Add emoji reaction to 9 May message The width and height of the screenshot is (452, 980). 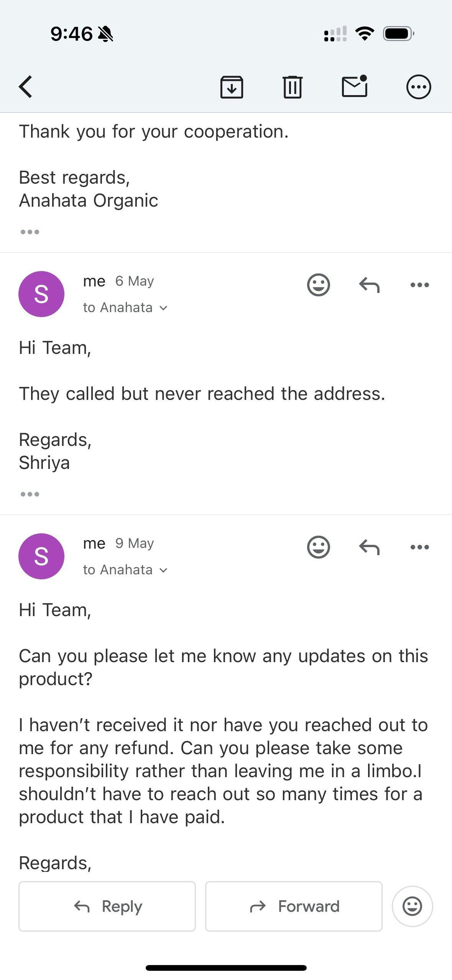coord(318,547)
